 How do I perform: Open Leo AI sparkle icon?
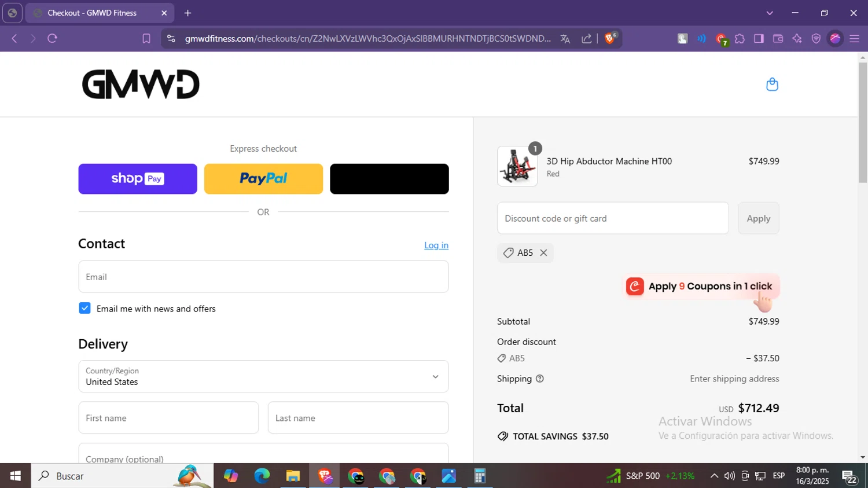(x=797, y=38)
